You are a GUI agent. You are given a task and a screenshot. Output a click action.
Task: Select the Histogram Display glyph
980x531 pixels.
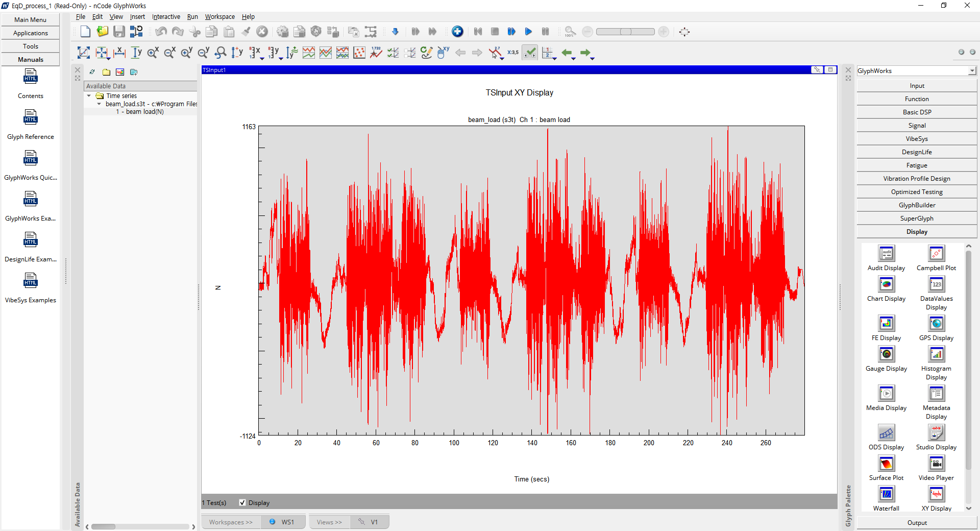coord(936,363)
